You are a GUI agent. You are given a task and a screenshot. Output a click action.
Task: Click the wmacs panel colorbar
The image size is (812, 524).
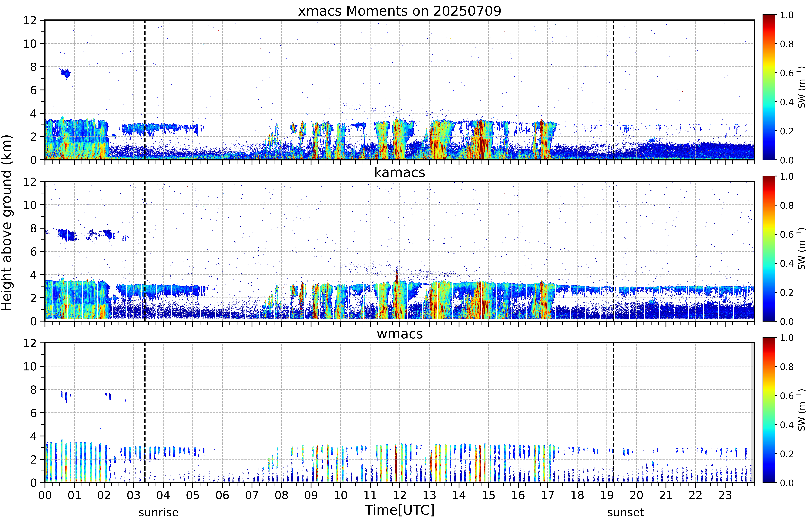coord(769,410)
